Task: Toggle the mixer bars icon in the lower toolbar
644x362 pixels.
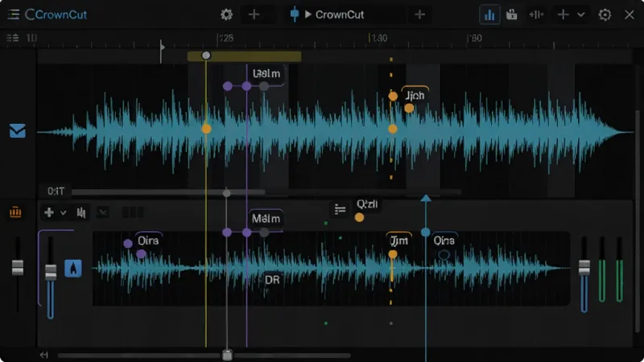Action: pyautogui.click(x=81, y=212)
